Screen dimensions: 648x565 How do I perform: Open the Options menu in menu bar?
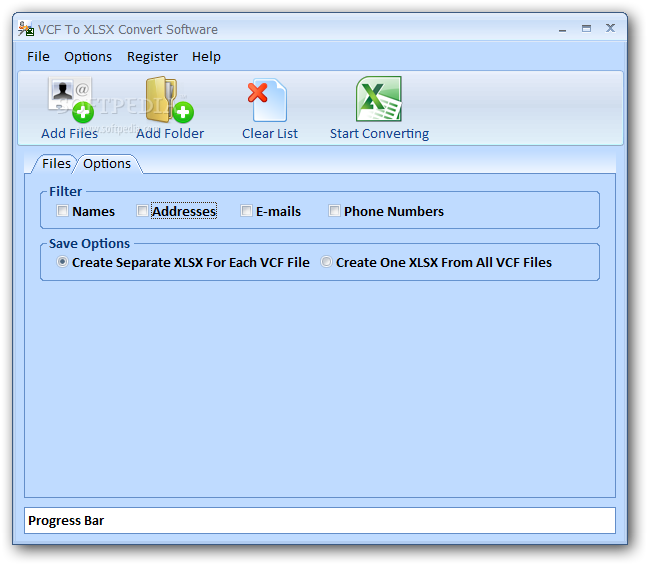click(x=88, y=57)
